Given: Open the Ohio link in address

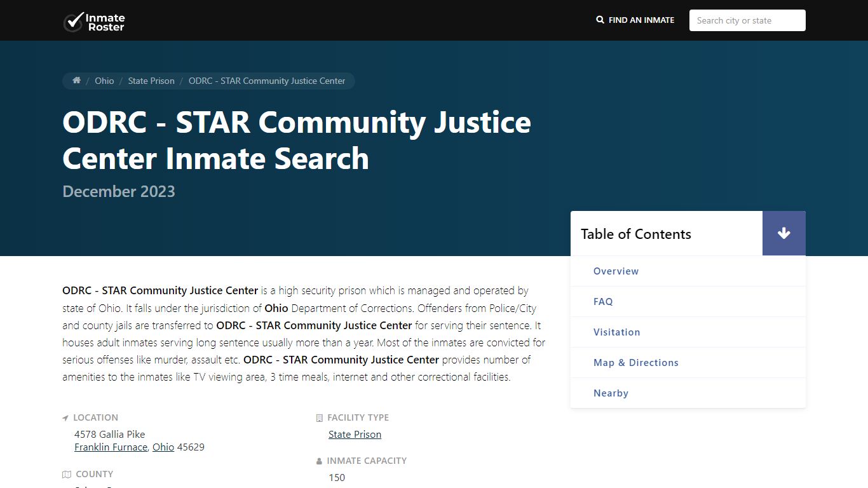Looking at the screenshot, I should (x=163, y=447).
